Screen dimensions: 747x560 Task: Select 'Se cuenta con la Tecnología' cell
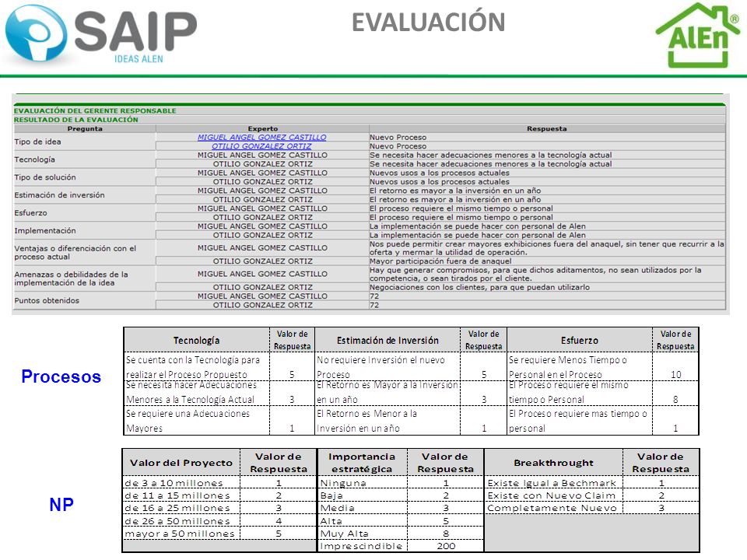point(197,366)
